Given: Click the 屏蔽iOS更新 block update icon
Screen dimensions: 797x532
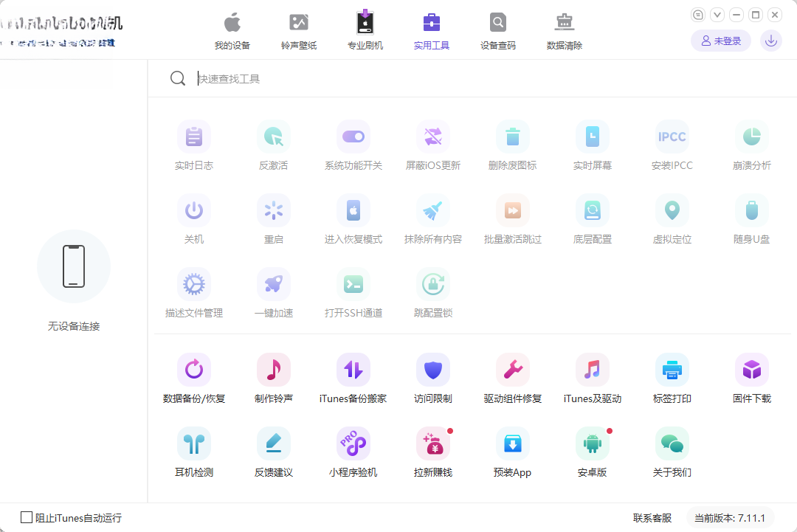Looking at the screenshot, I should (433, 137).
